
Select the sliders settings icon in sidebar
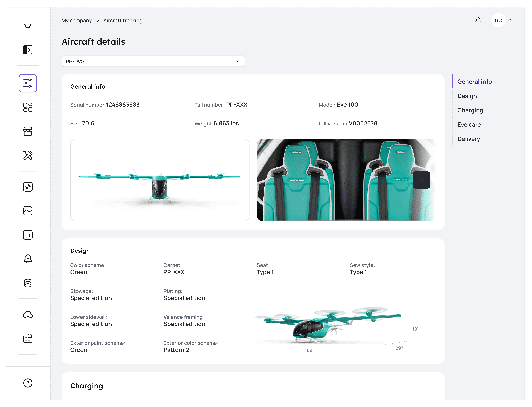pyautogui.click(x=28, y=83)
